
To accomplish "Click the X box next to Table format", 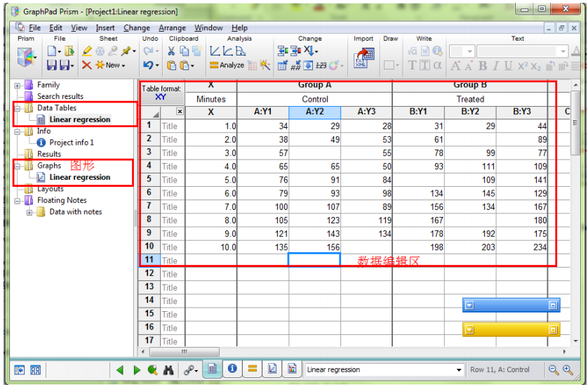I will 180,112.
